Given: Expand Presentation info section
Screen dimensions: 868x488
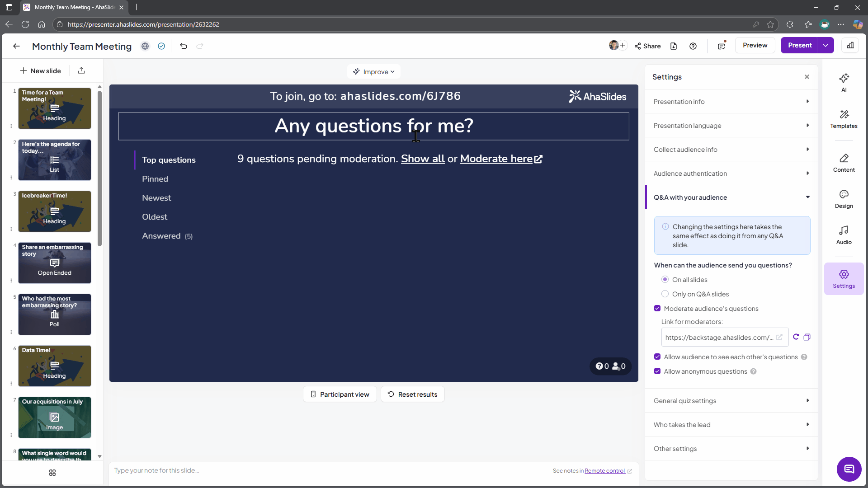Looking at the screenshot, I should 731,102.
